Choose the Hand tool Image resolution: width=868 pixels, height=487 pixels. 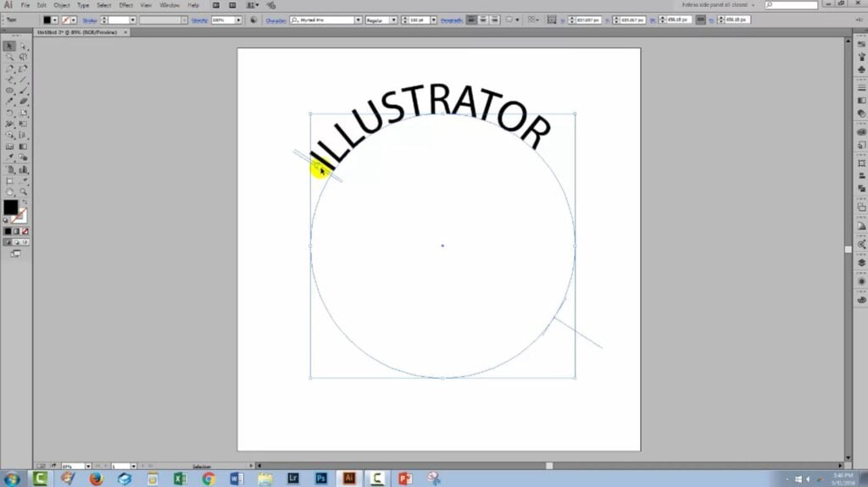(9, 192)
